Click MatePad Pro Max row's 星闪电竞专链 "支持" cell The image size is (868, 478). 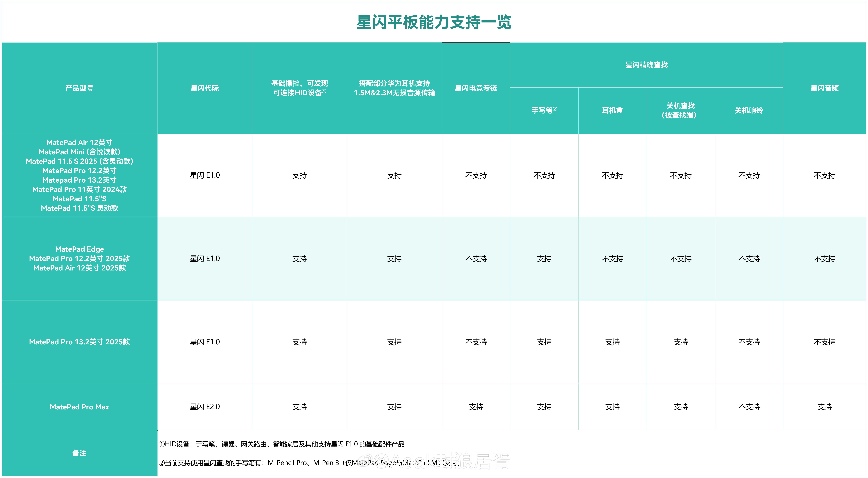click(x=476, y=407)
